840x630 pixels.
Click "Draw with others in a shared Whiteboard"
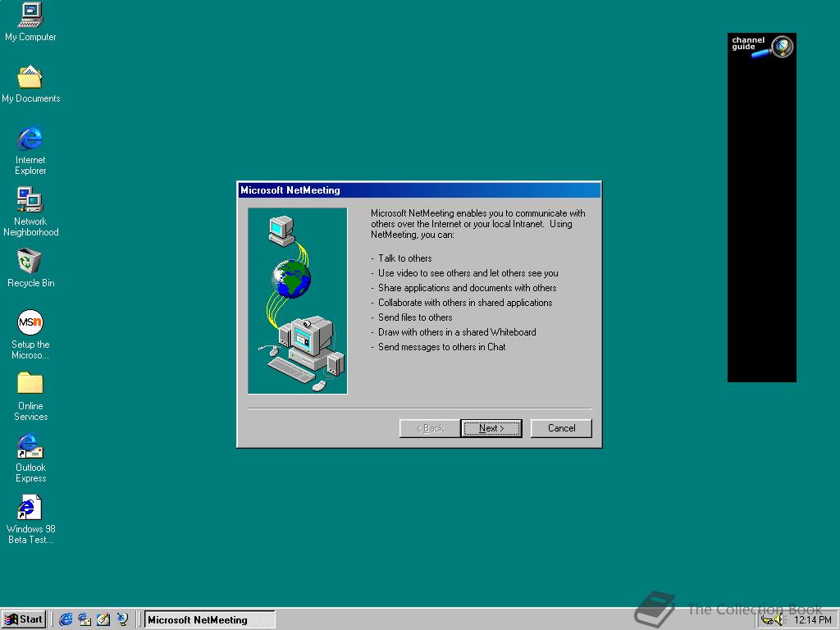(457, 332)
